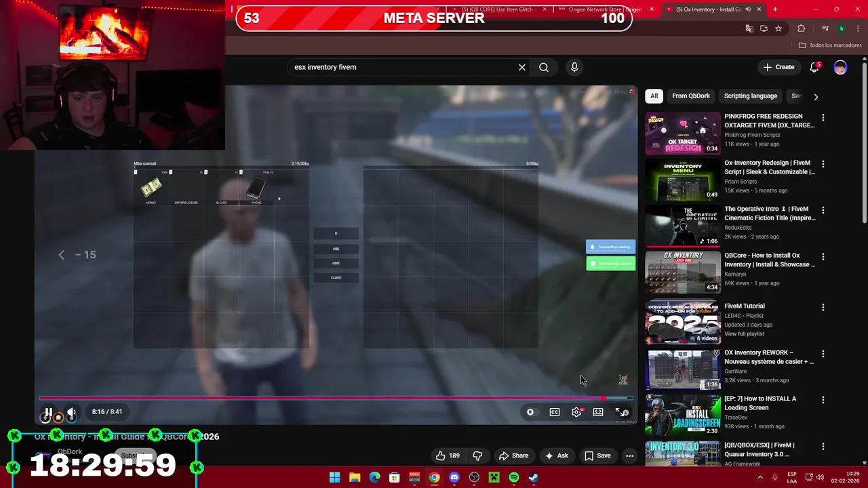Close the 'Ox Inventory - Install Gu' tab

click(759, 9)
